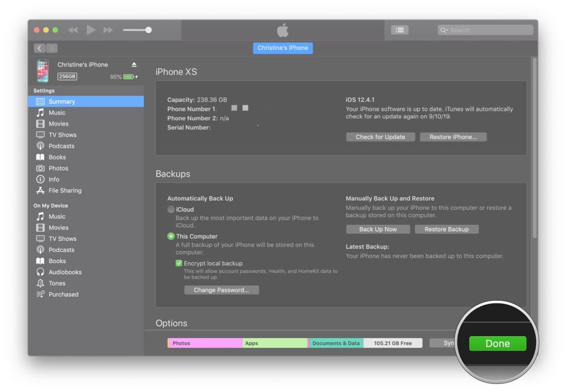Open Tones under On My Device
This screenshot has width=566, height=392.
(56, 283)
